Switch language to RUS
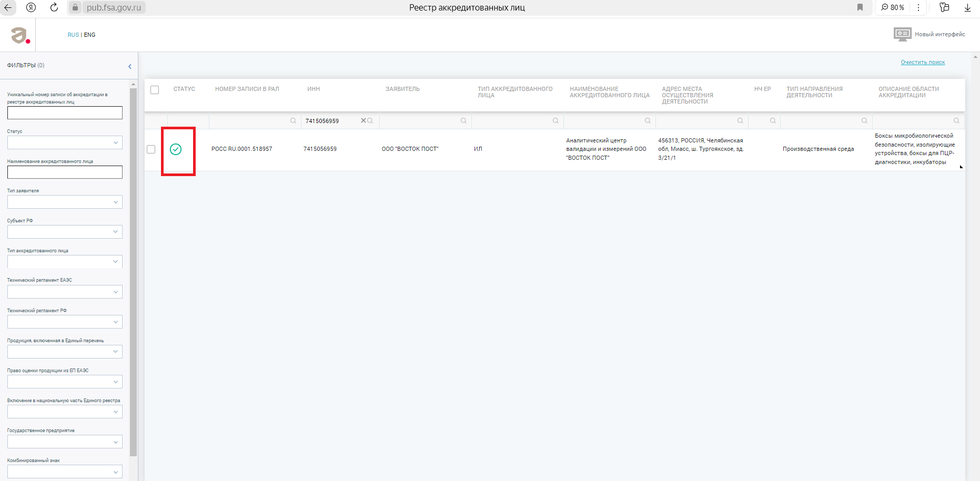The image size is (980, 481). (73, 35)
